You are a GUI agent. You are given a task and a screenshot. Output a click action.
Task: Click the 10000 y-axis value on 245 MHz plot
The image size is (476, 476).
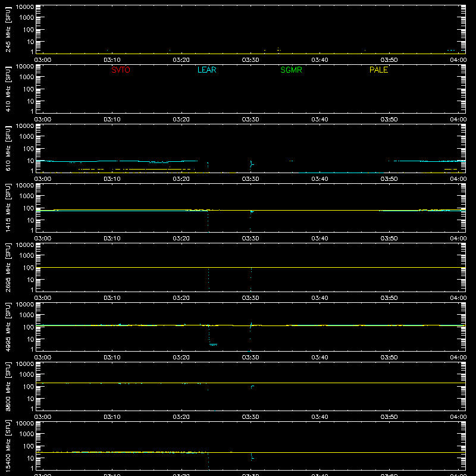point(25,7)
